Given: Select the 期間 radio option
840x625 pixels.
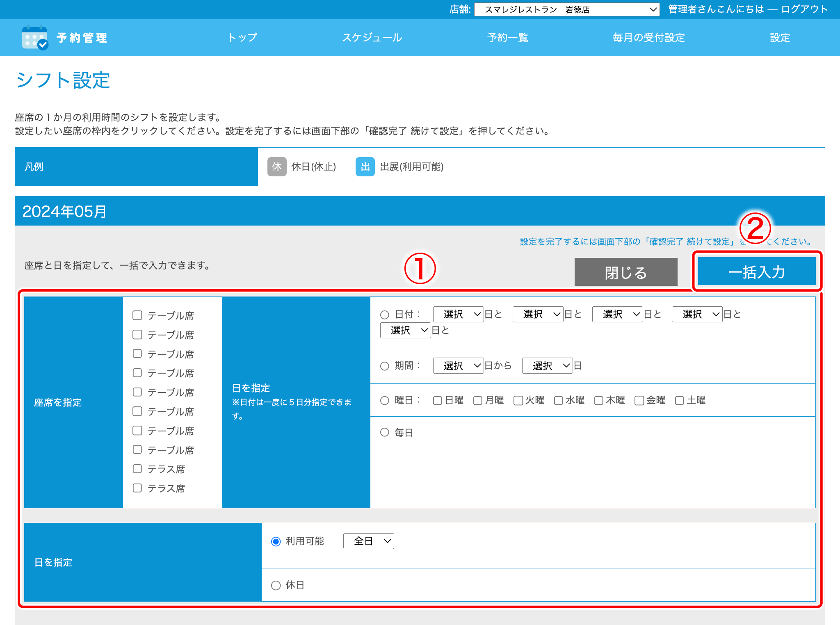Looking at the screenshot, I should pyautogui.click(x=384, y=366).
